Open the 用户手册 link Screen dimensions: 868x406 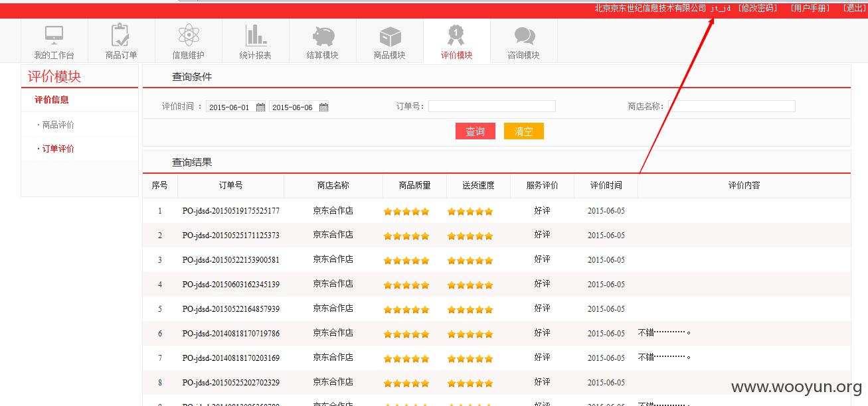pos(810,8)
